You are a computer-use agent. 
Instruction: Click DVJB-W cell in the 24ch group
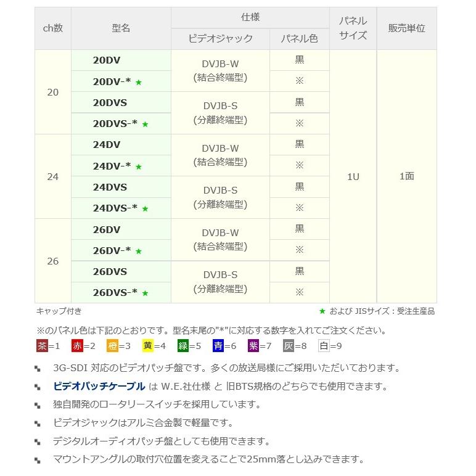click(220, 155)
